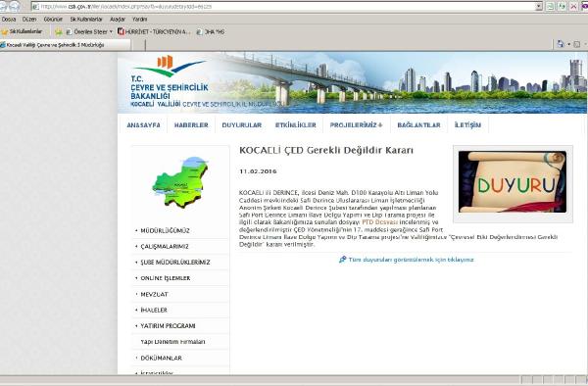Image resolution: width=588 pixels, height=386 pixels.
Task: Open the Araçlar menu
Action: pyautogui.click(x=118, y=20)
